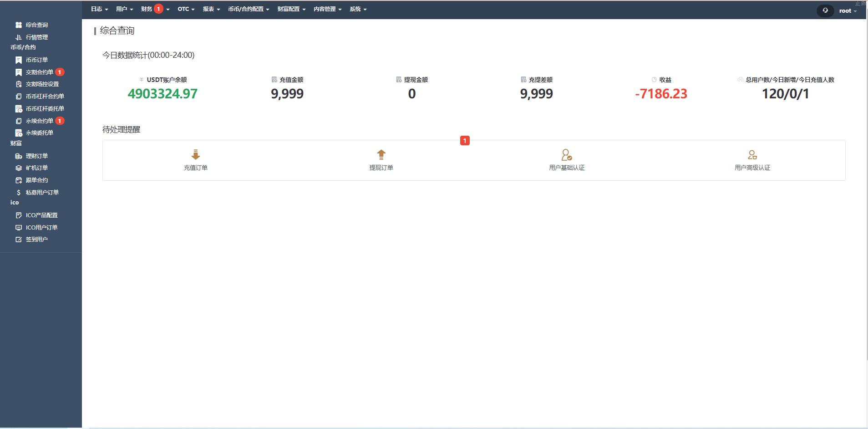Click the 行情管理 sort icon in sidebar
This screenshot has width=868, height=429.
point(19,37)
